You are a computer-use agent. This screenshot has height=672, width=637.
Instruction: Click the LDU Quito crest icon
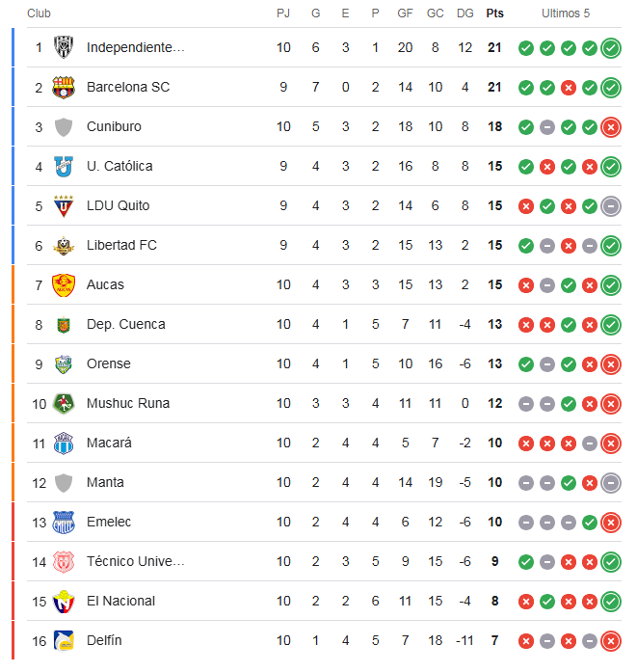[x=64, y=206]
